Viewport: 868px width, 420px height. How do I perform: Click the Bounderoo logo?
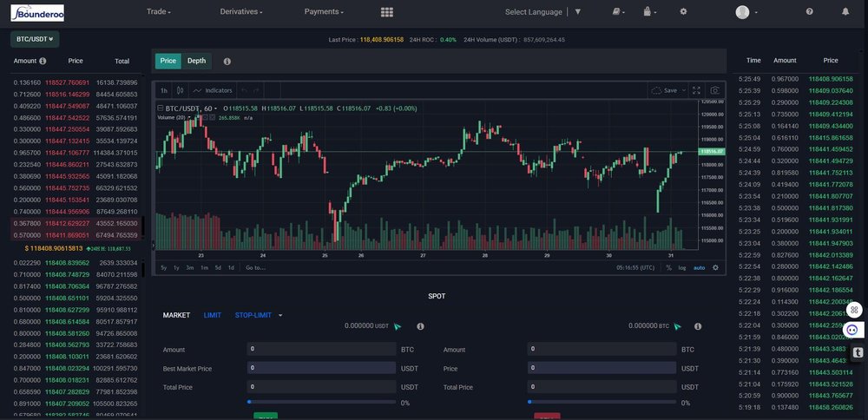coord(37,13)
